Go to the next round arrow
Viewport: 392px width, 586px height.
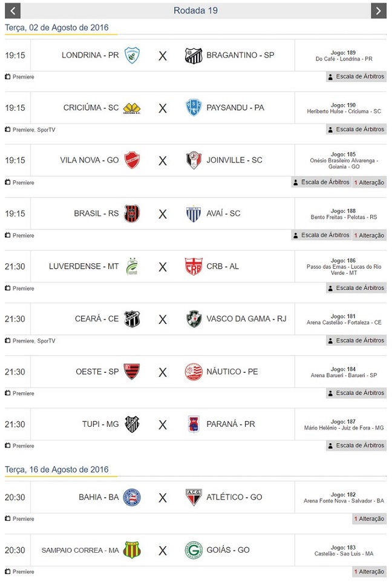[x=378, y=10]
